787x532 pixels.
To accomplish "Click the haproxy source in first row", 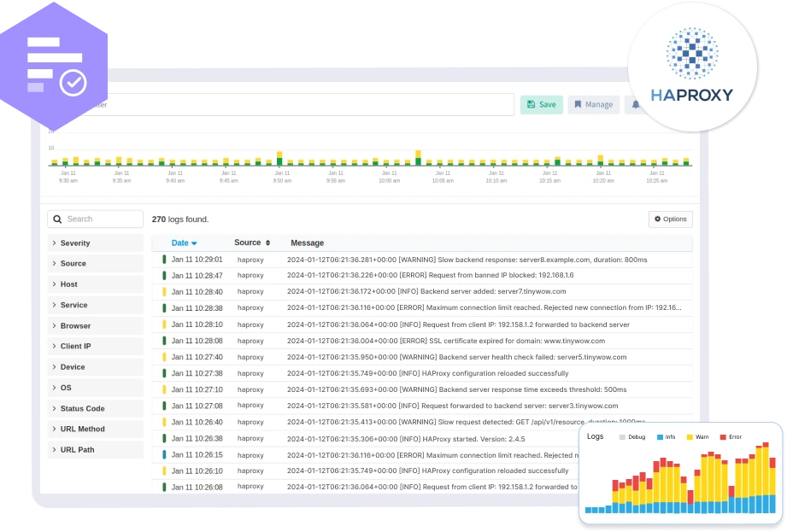I will [250, 260].
